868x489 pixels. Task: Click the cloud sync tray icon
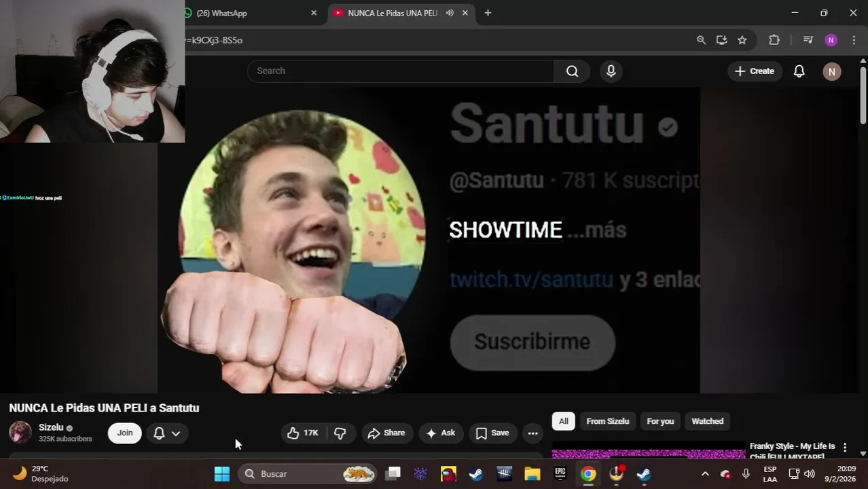click(725, 474)
